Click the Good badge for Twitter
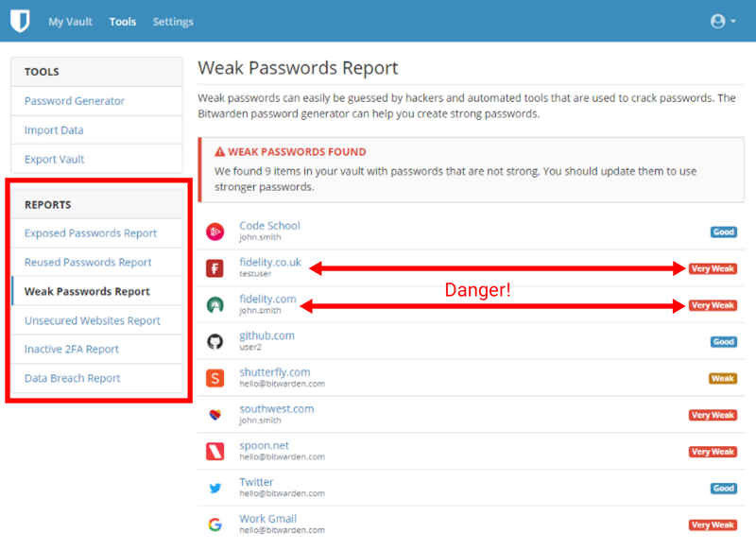The width and height of the screenshot is (756, 550). [x=724, y=489]
